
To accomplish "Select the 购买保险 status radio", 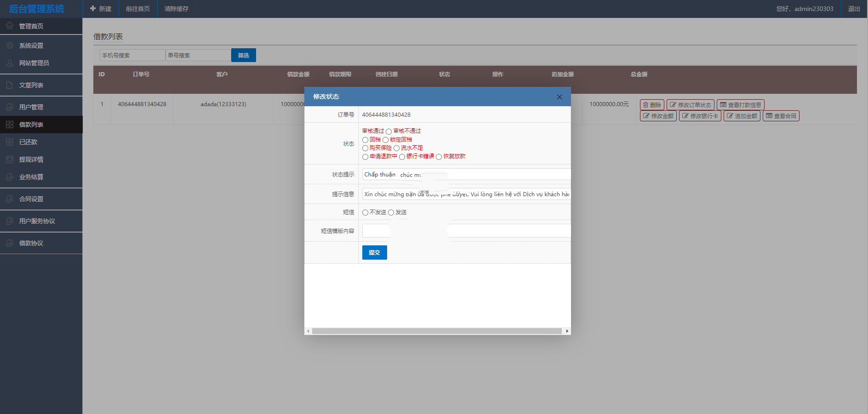I will (x=365, y=148).
